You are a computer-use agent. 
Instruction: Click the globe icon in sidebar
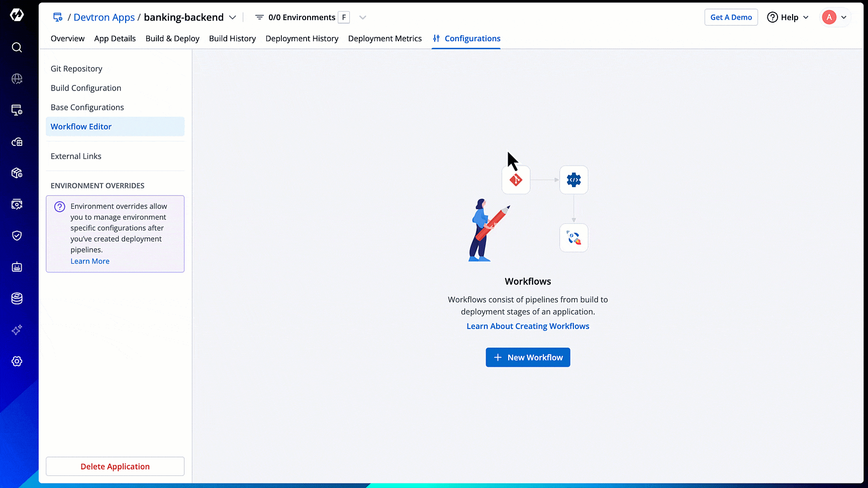(x=17, y=79)
